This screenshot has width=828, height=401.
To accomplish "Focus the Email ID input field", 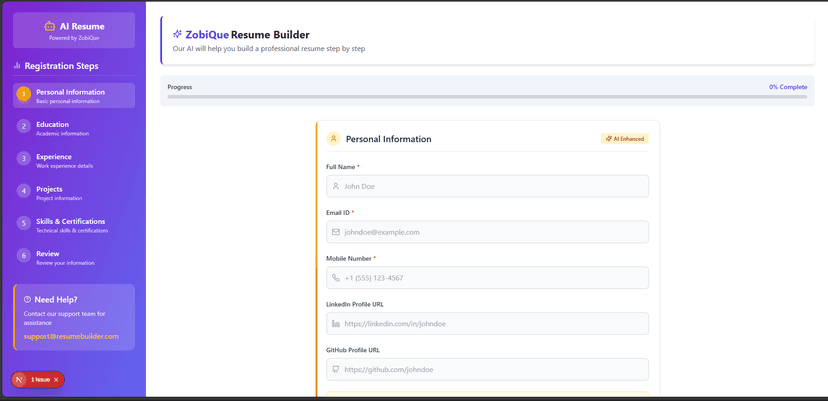I will 487,232.
